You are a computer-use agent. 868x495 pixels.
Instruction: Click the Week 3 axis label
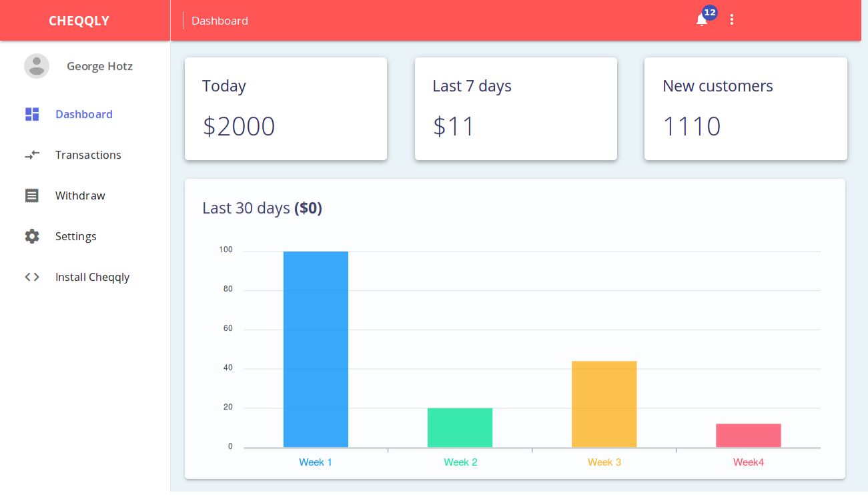coord(604,462)
